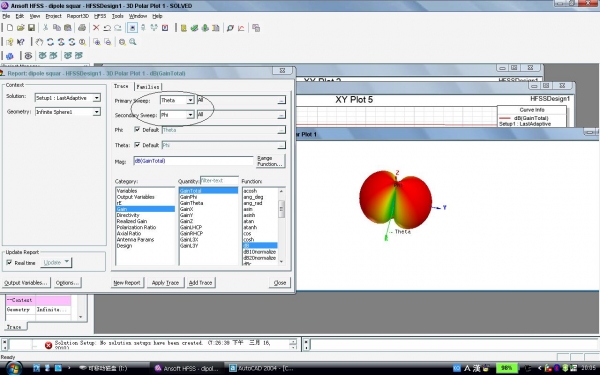Expand the Geometry Infinite Sphere1 dropdown

(96, 112)
